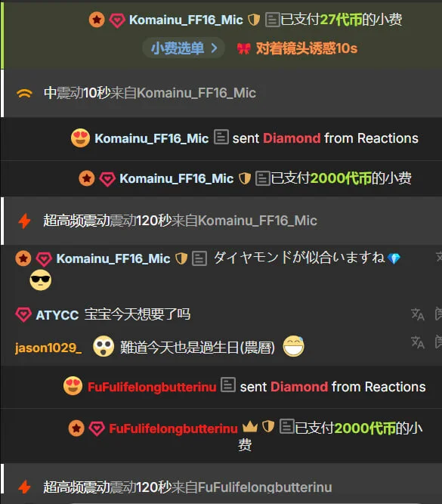
Task: Click the note icon beside Komainu's Diamond reaction
Action: (221, 138)
